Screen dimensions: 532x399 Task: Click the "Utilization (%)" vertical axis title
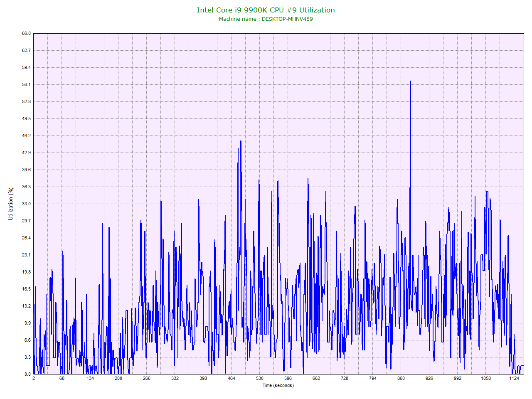coord(11,204)
